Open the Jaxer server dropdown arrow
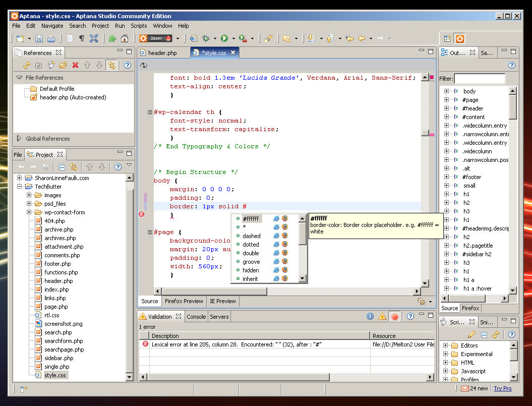 [x=178, y=38]
